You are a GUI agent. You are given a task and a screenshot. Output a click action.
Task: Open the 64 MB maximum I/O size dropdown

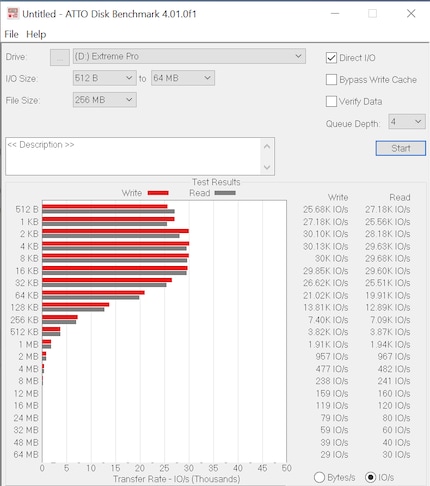pos(183,78)
